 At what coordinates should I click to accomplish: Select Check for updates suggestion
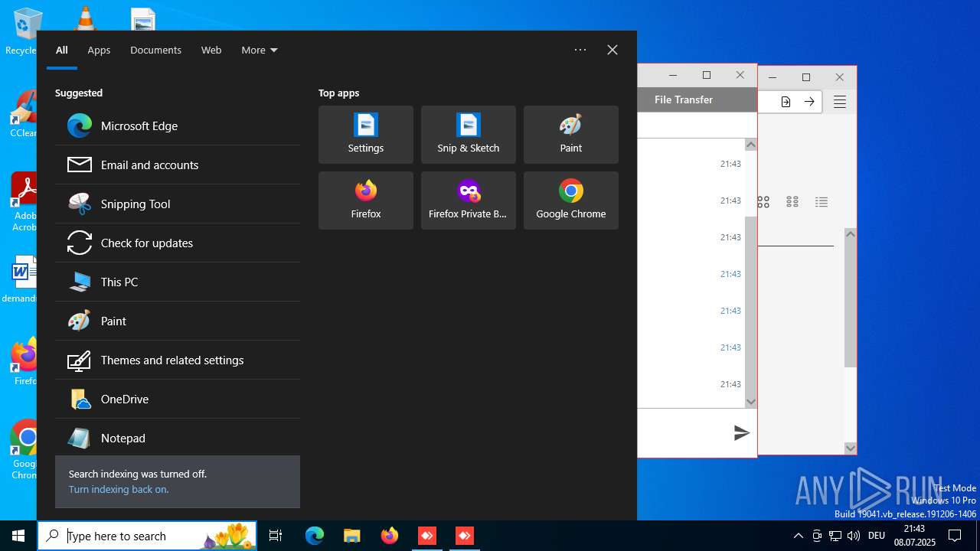[178, 243]
